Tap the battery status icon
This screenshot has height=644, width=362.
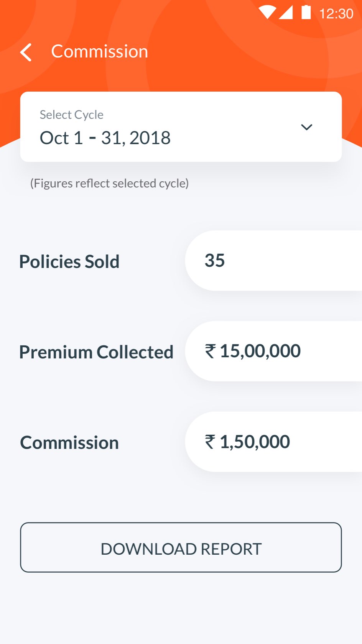click(306, 12)
